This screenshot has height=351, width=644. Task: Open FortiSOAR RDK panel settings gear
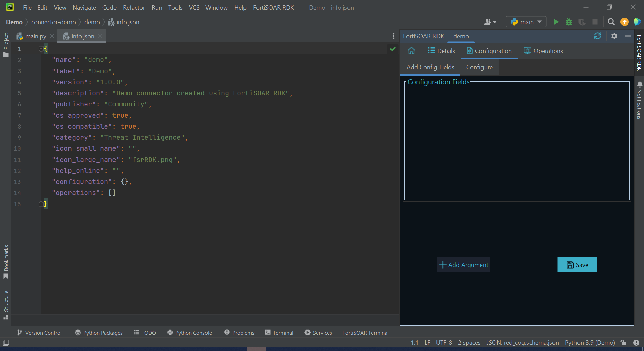pyautogui.click(x=614, y=36)
